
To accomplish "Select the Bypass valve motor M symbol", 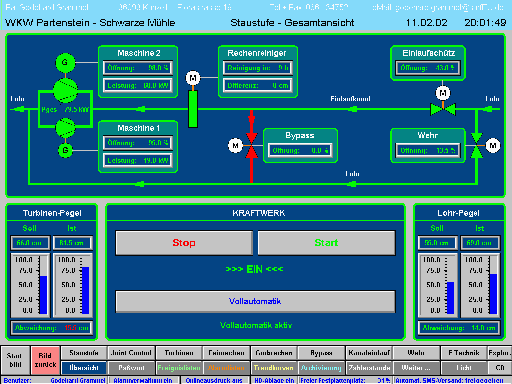I will tap(235, 146).
